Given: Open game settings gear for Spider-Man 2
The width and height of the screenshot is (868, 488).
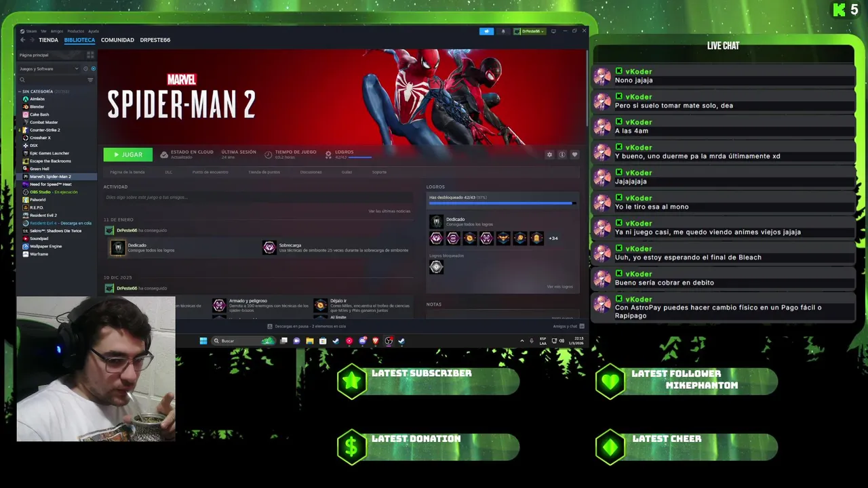Looking at the screenshot, I should 549,155.
